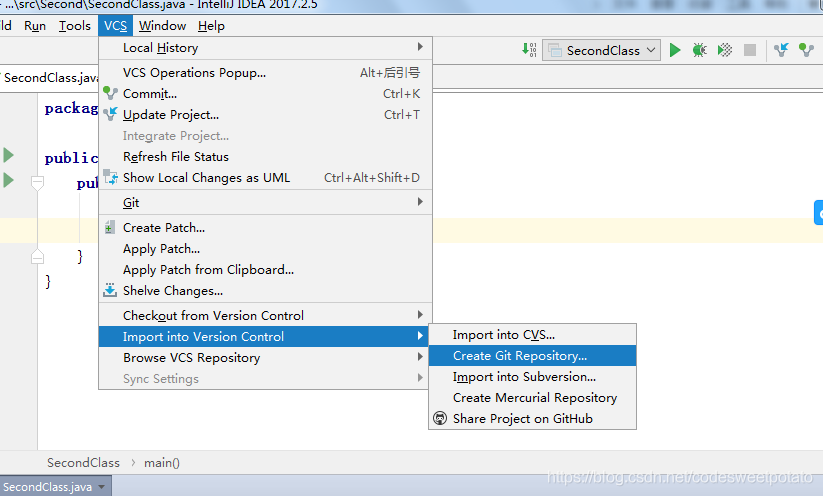Screen dimensions: 823x496
Task: Click the Shelve Changes icon
Action: coord(110,290)
